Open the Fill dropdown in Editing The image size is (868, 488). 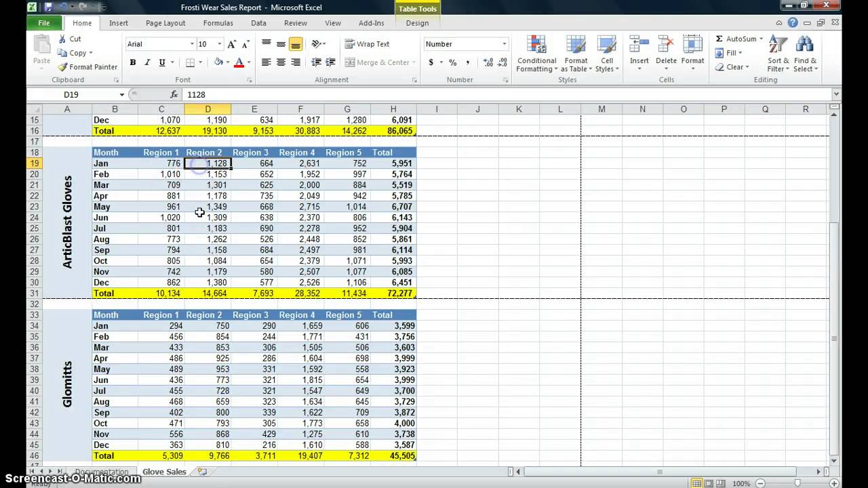pos(729,53)
